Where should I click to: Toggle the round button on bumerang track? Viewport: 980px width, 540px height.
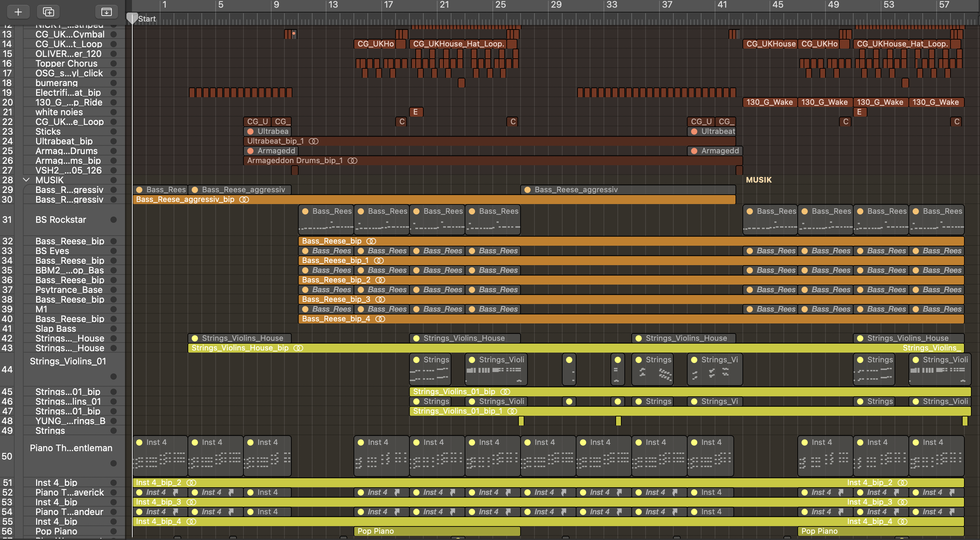(x=113, y=83)
